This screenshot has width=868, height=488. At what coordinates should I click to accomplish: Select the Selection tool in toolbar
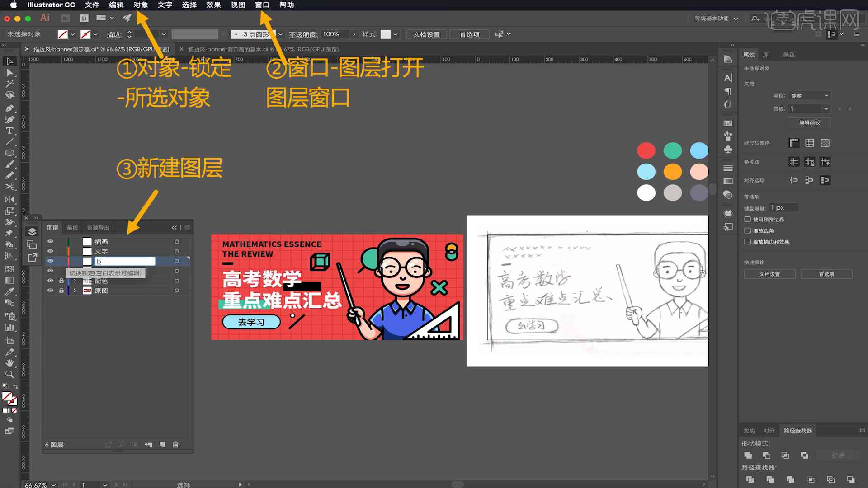point(9,61)
